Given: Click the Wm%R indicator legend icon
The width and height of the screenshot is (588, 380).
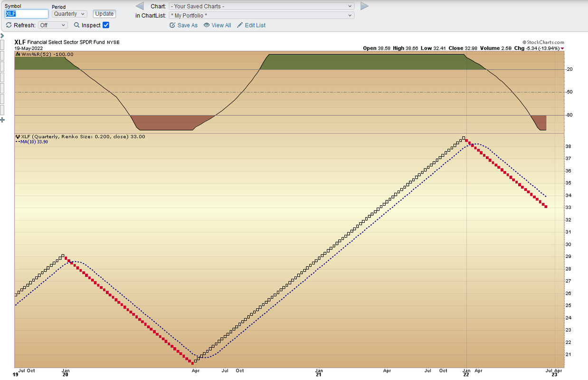Looking at the screenshot, I should click(18, 55).
